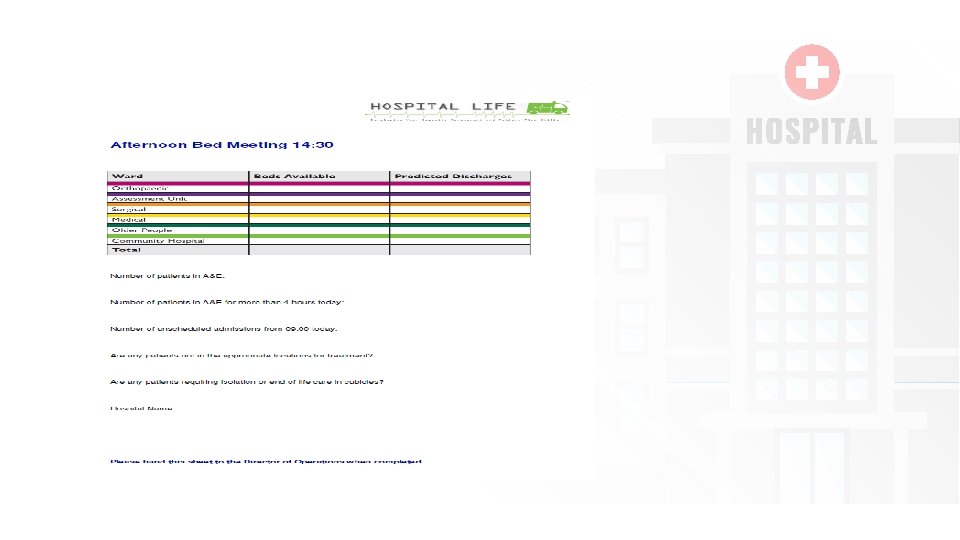
Task: Select the Orthopaedic ward label
Action: click(x=140, y=188)
